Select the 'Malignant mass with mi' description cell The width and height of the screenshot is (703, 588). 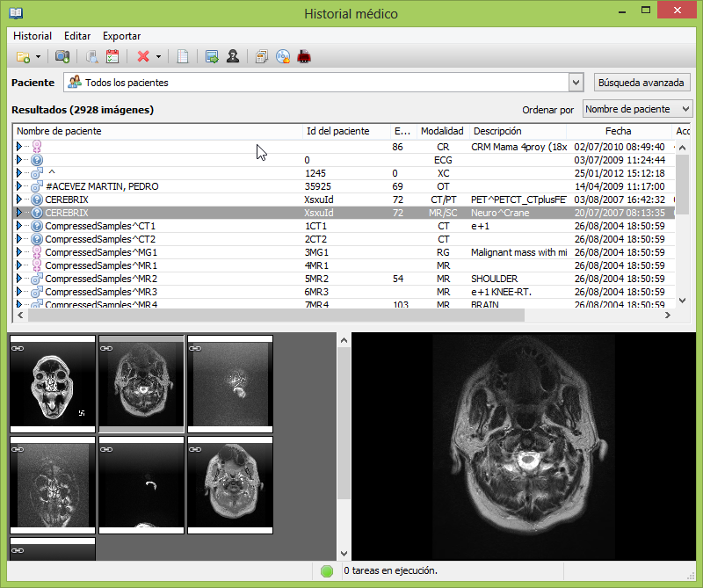(x=518, y=252)
